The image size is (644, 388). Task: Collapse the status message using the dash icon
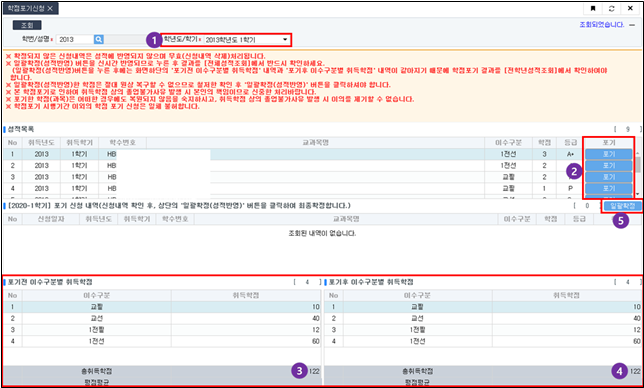click(632, 25)
